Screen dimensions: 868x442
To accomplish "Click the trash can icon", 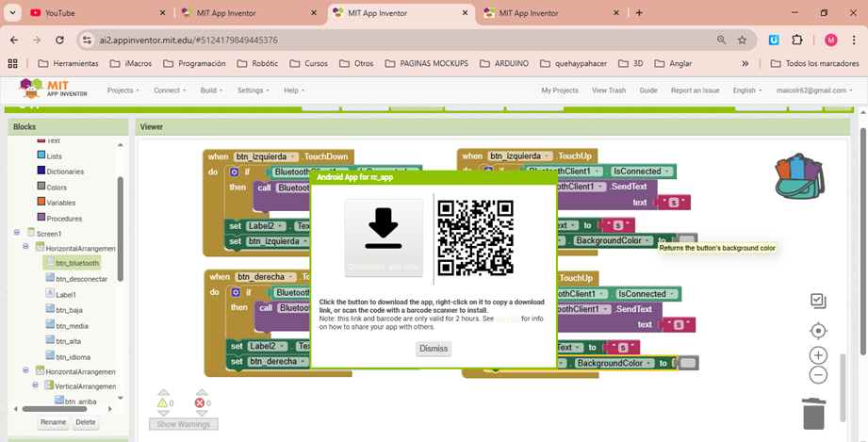I will point(814,413).
